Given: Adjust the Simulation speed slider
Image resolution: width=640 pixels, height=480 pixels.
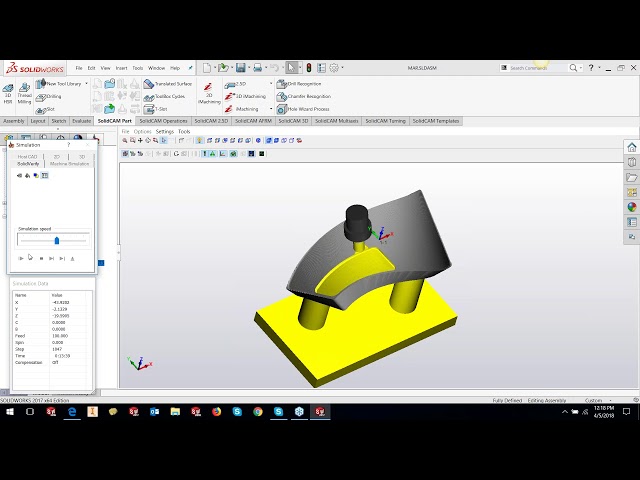Looking at the screenshot, I should 57,241.
